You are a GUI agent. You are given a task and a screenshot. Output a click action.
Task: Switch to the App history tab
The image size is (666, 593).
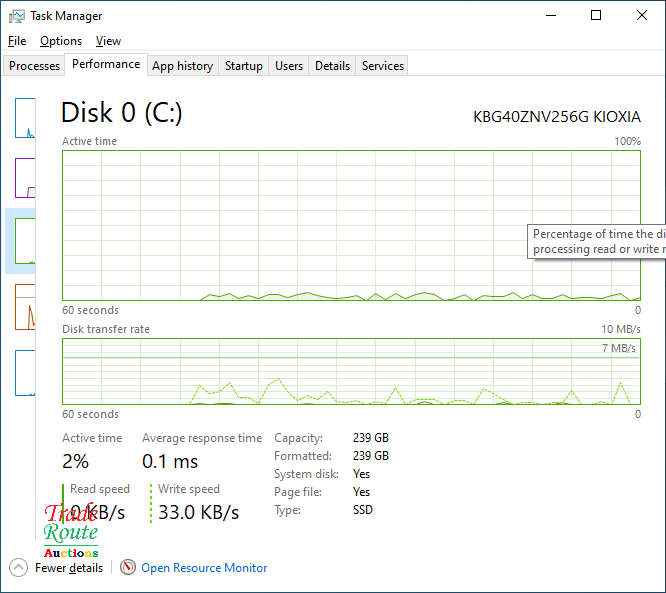click(182, 66)
